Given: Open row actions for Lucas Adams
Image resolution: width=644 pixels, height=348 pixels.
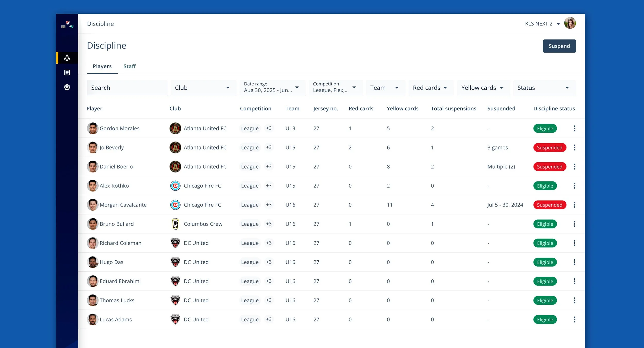Looking at the screenshot, I should (574, 319).
